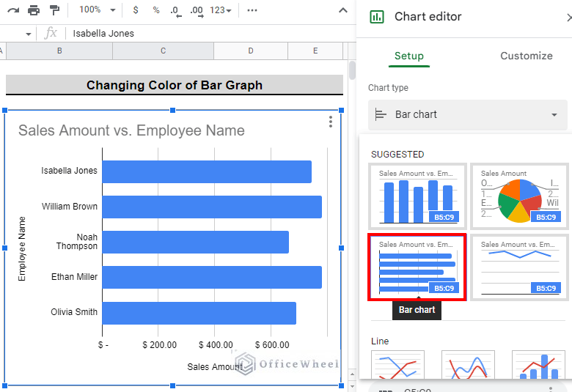Increase decimal places icon
This screenshot has width=572, height=392.
[x=197, y=11]
